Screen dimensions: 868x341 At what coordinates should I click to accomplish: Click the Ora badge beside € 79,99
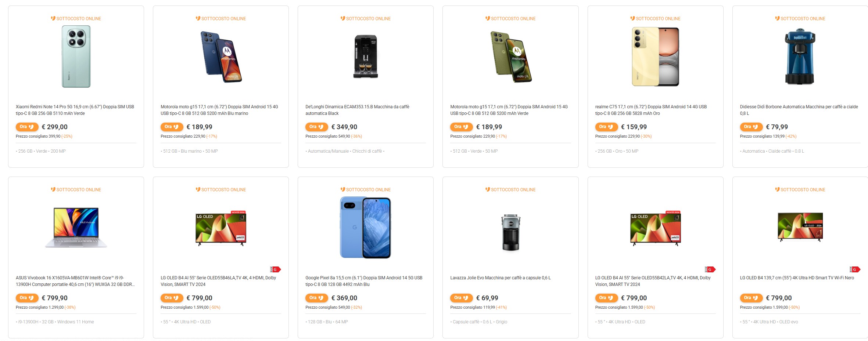pyautogui.click(x=751, y=127)
